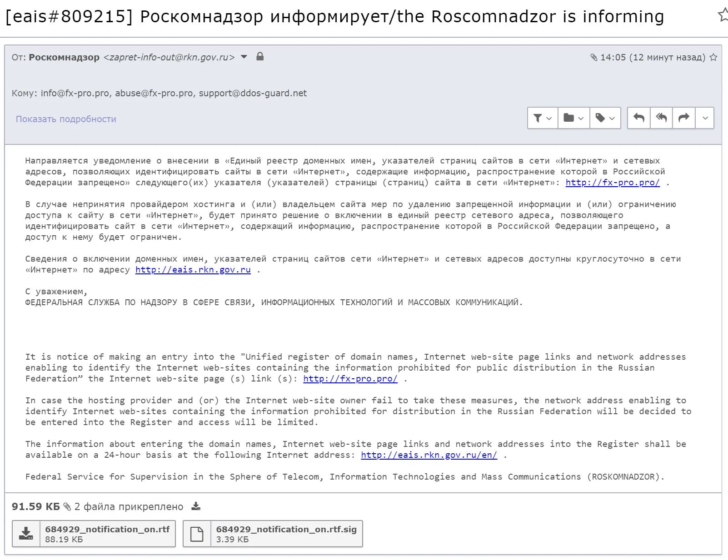
Task: Click the attachment paperclip icon near time
Action: [x=594, y=57]
